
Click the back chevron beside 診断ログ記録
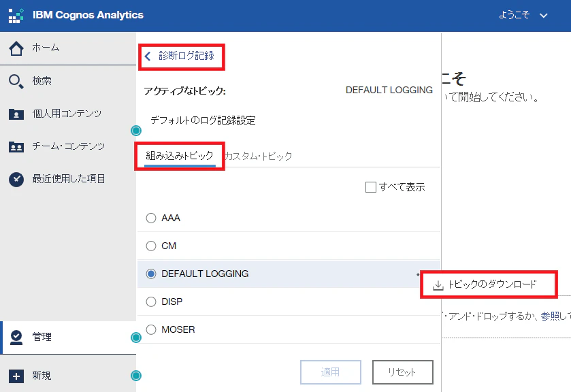pos(148,56)
